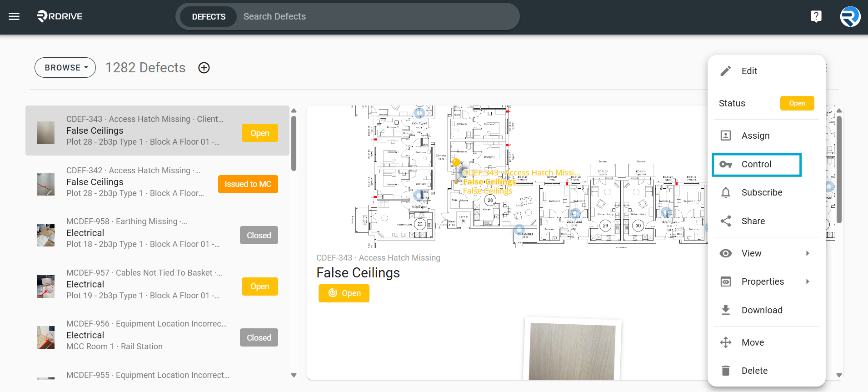Click the Share icon
The height and width of the screenshot is (392, 868).
pyautogui.click(x=726, y=221)
